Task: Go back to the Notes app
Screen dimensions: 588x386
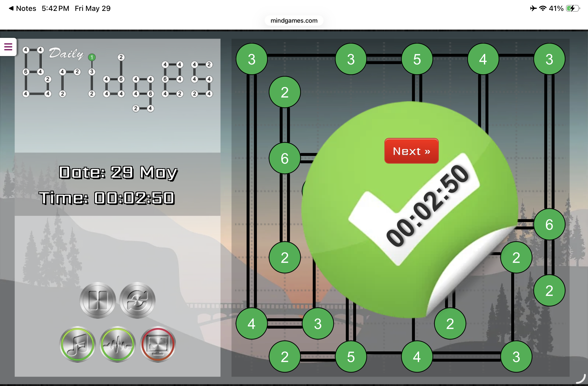Action: [x=23, y=8]
